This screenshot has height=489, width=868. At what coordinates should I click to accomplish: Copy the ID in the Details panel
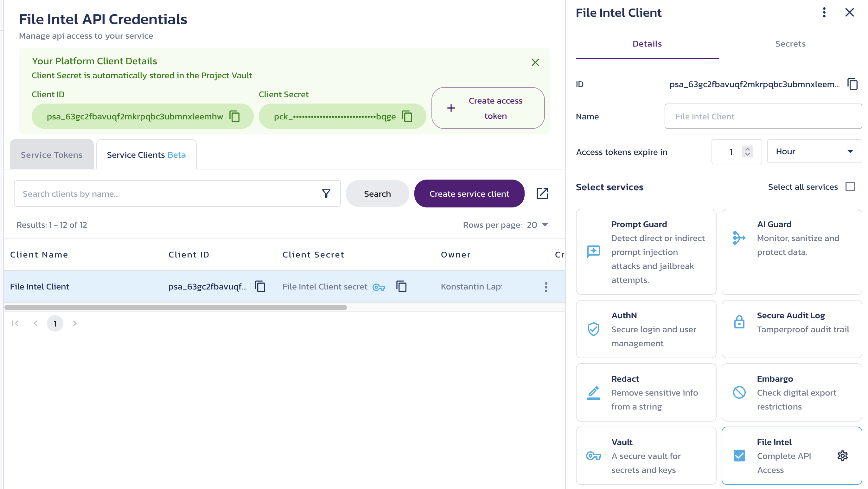coord(852,84)
